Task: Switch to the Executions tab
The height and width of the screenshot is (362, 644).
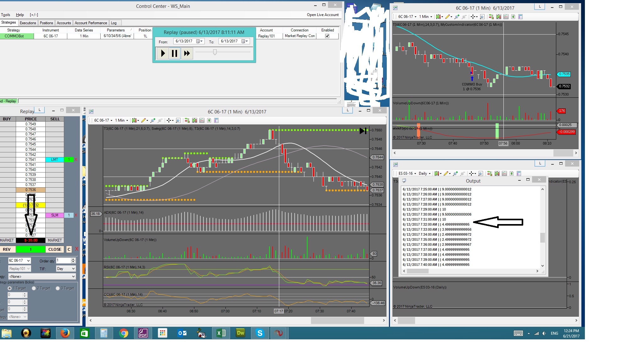Action: pos(28,23)
